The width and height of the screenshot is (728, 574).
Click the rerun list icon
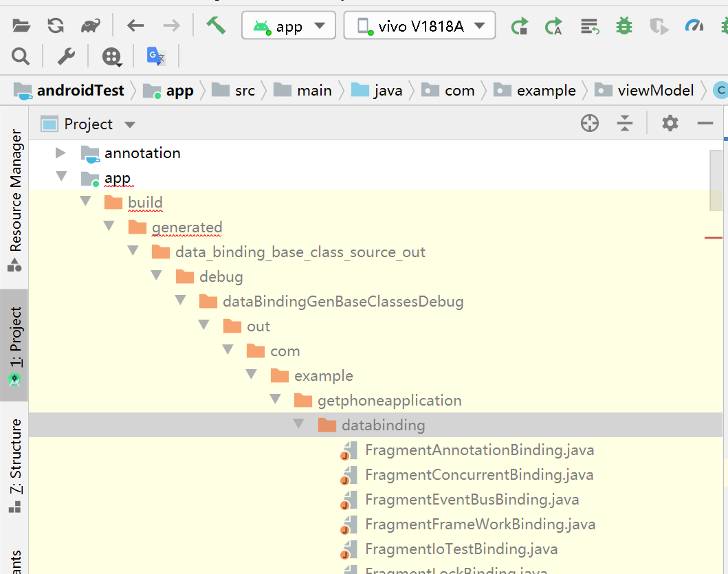coord(590,27)
